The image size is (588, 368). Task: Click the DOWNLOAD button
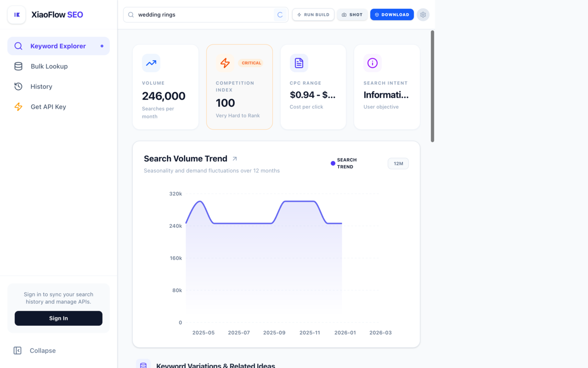click(392, 14)
